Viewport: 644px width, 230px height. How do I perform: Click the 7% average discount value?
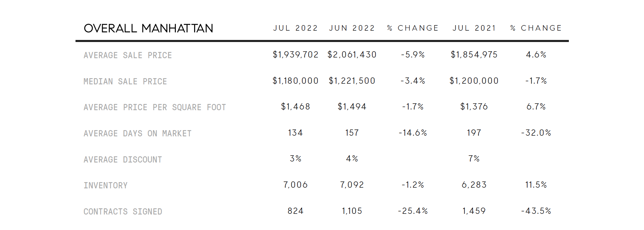(x=474, y=159)
